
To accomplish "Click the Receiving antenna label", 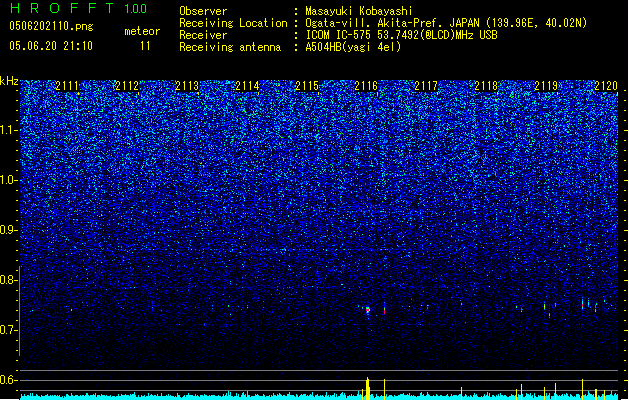I will pos(230,47).
